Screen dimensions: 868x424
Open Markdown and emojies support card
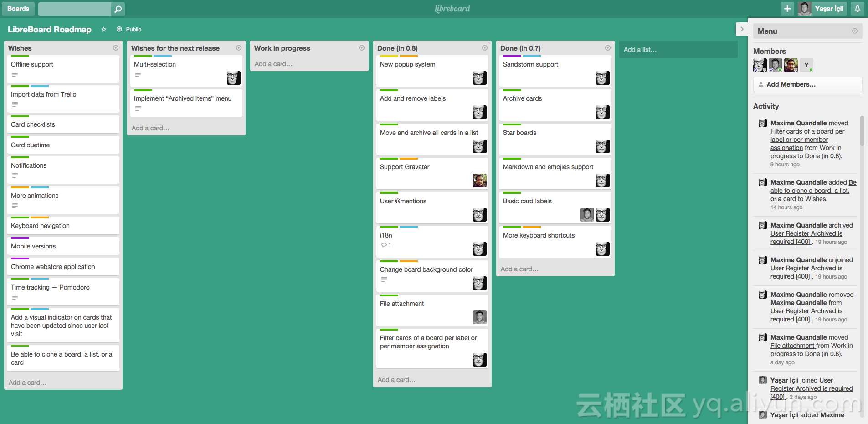(555, 173)
